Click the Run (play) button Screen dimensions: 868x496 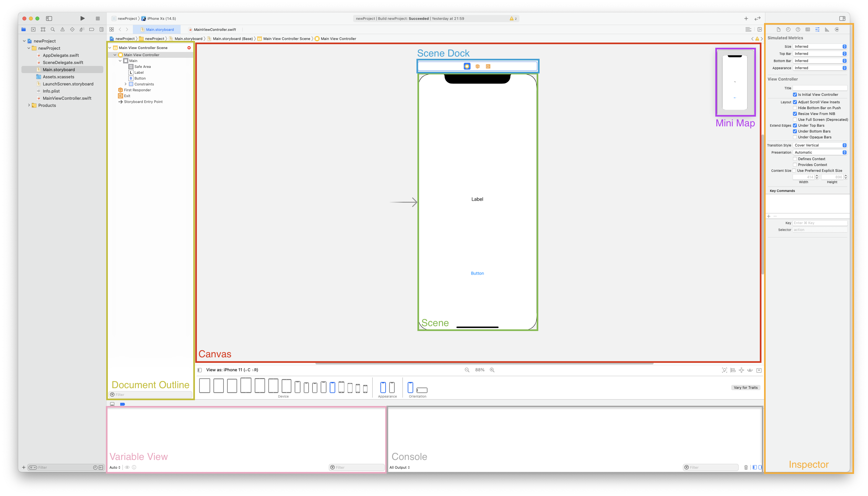[83, 19]
